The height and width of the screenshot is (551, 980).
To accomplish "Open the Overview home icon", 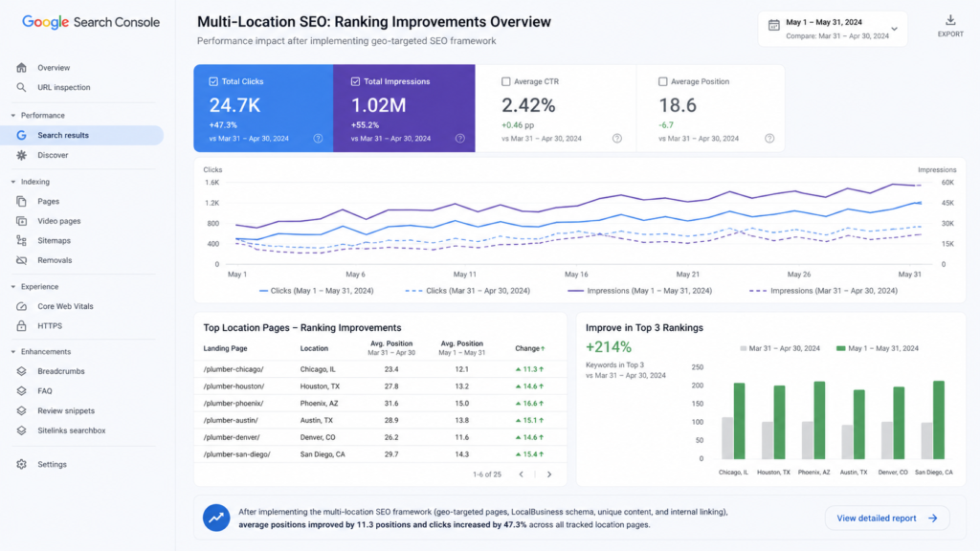I will tap(21, 68).
